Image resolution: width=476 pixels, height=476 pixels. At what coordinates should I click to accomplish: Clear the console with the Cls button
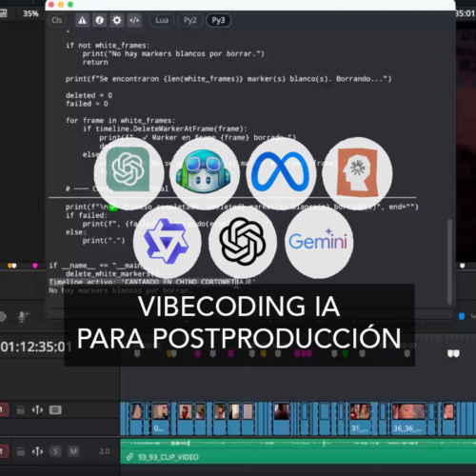pos(57,20)
